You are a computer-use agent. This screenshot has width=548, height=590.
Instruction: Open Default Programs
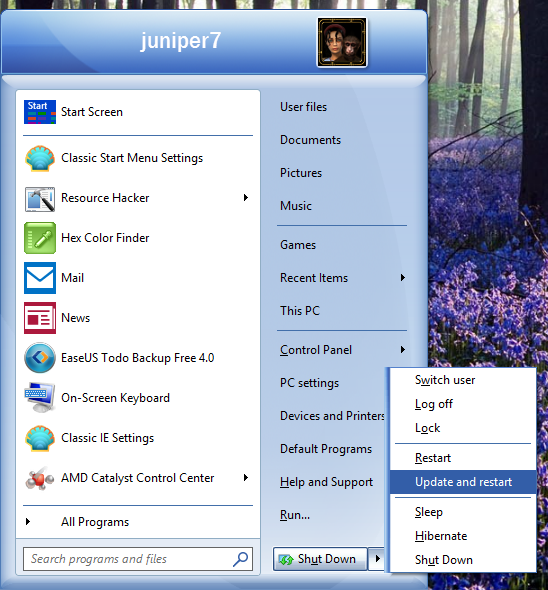[326, 449]
